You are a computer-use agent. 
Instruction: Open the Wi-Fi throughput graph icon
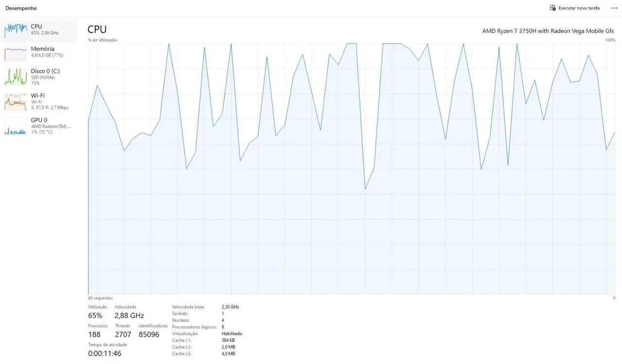click(x=16, y=102)
